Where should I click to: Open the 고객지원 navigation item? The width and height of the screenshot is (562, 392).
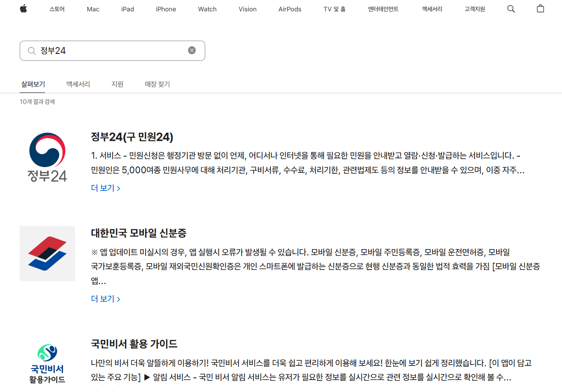[x=474, y=9]
